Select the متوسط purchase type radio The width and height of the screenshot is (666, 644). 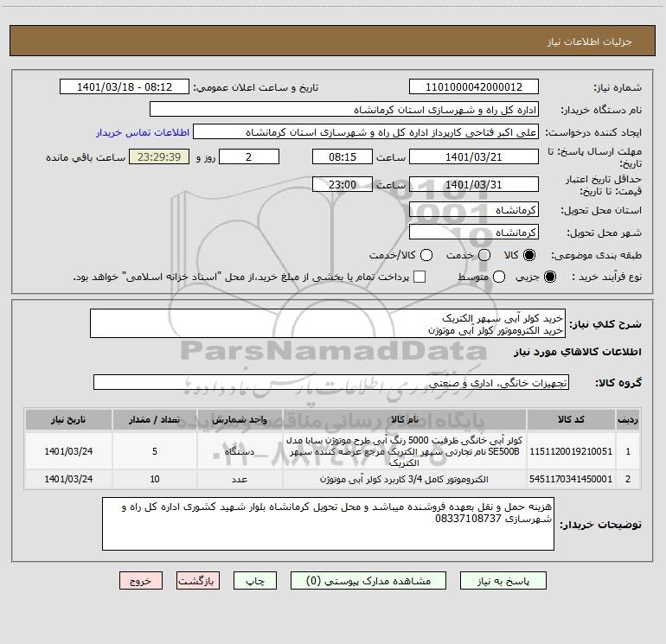pyautogui.click(x=499, y=277)
